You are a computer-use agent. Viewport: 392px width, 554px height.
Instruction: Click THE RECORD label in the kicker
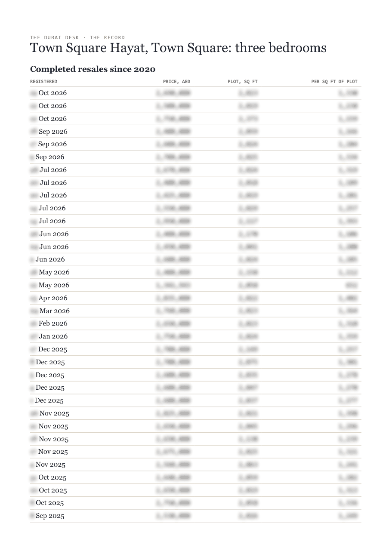[108, 37]
